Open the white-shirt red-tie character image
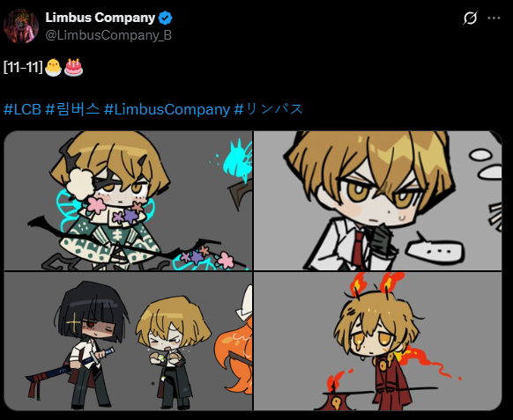The height and width of the screenshot is (420, 513). click(377, 201)
